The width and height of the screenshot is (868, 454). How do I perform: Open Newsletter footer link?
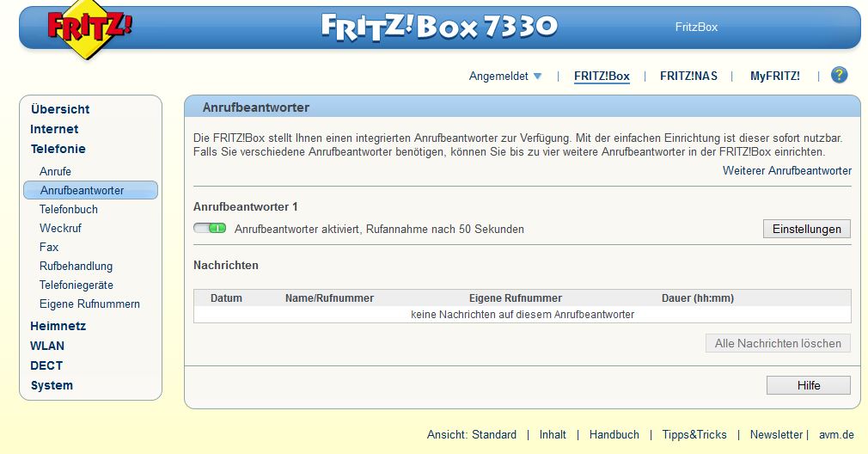pos(776,434)
